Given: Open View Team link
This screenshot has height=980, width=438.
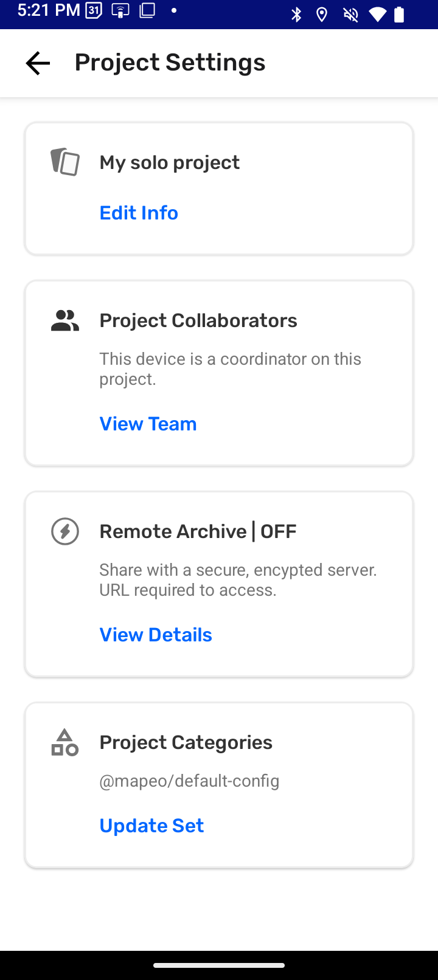Looking at the screenshot, I should click(148, 424).
